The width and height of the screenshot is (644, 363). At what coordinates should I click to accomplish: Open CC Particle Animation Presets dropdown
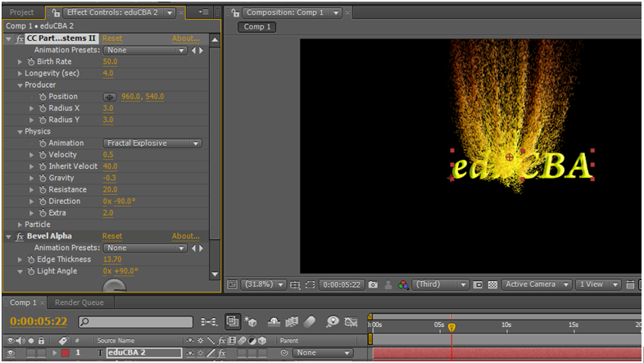click(145, 51)
